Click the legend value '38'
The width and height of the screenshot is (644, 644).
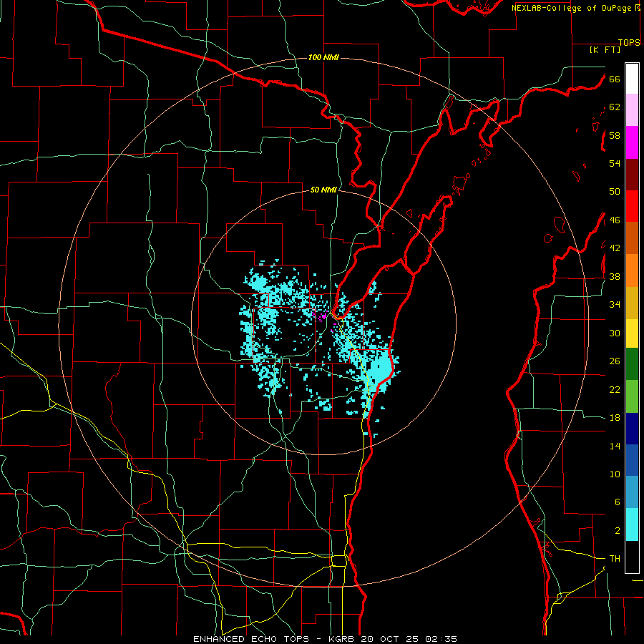(x=615, y=277)
